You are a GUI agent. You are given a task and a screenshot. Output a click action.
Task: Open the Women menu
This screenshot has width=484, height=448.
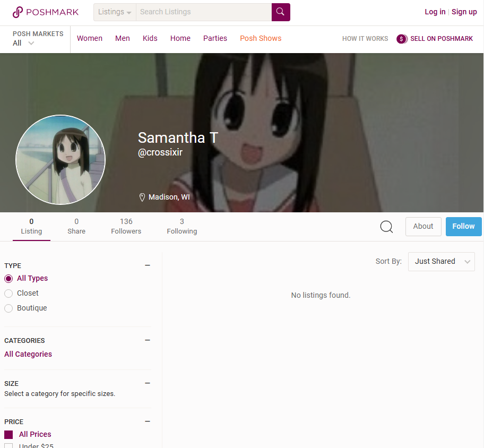pos(90,38)
